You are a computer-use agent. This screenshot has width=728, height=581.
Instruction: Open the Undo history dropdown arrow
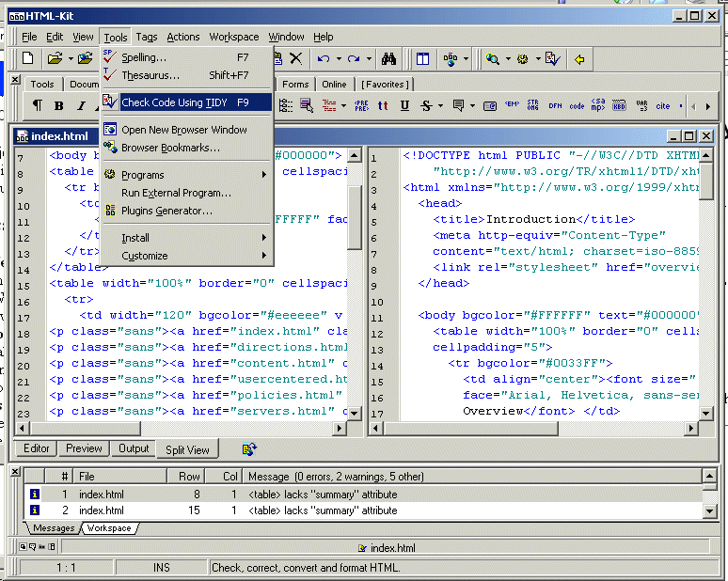[339, 59]
